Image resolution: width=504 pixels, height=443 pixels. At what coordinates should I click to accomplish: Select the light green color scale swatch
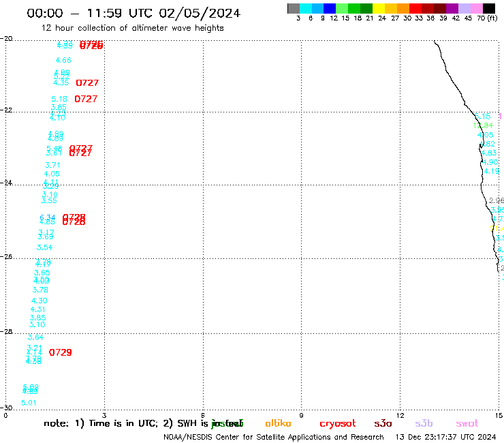pos(342,8)
